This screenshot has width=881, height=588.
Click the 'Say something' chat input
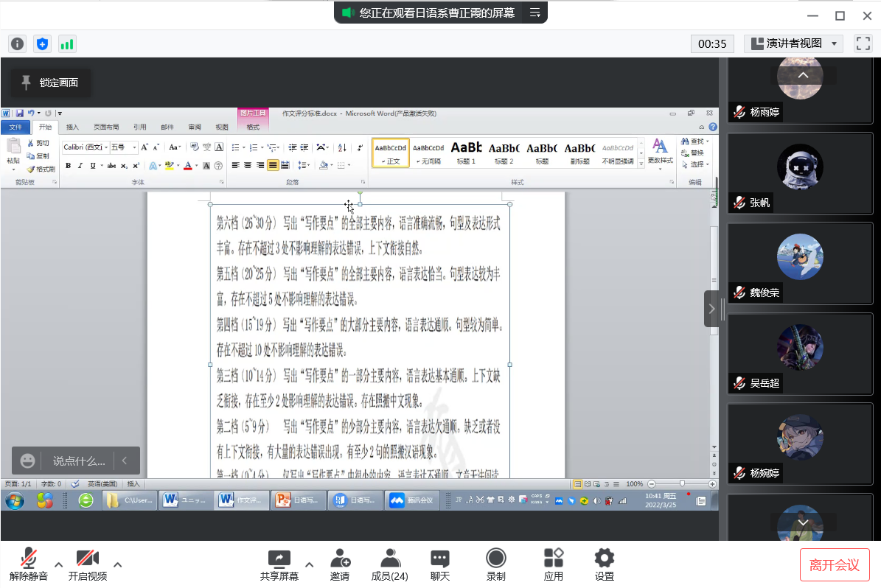(78, 461)
